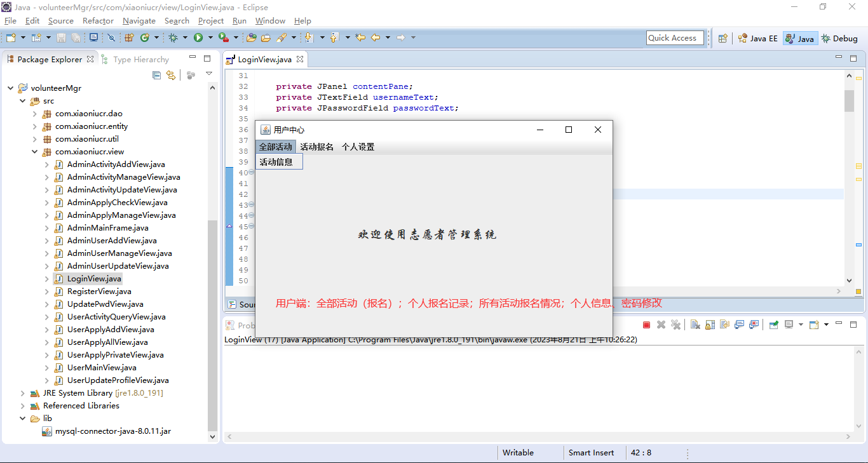Toggle Word Wrap in console toolbar
The height and width of the screenshot is (463, 868).
coord(724,325)
